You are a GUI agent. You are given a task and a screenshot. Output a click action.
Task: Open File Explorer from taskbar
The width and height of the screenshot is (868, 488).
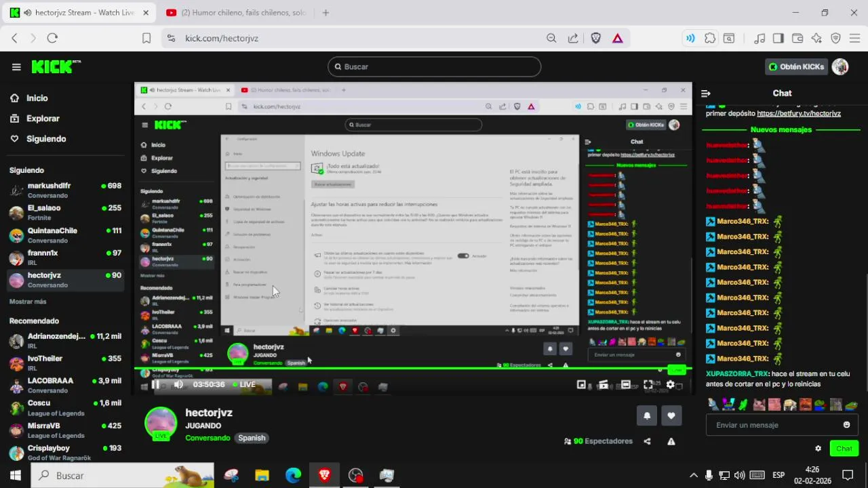262,475
